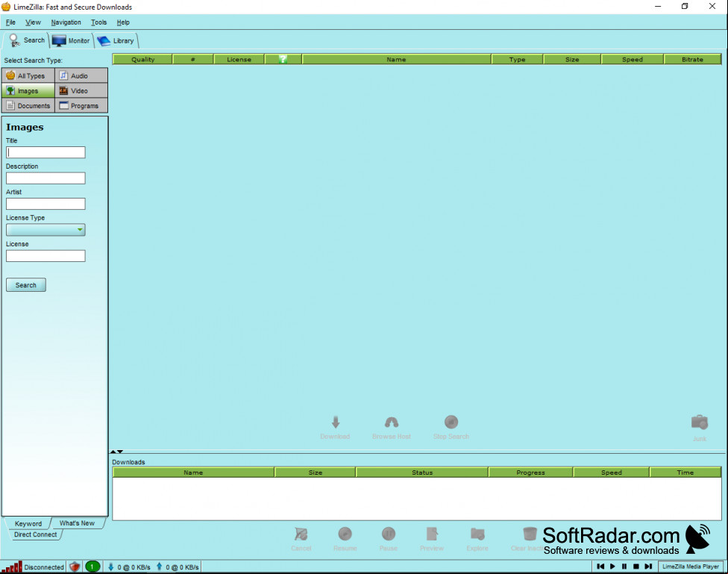728x574 pixels.
Task: Select Video search type
Action: pyautogui.click(x=81, y=90)
